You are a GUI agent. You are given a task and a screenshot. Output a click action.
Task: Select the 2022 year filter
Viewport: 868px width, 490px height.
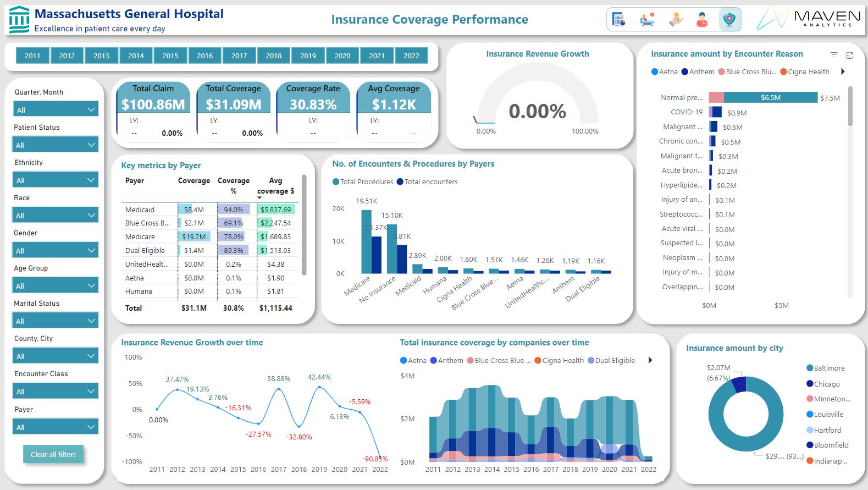click(411, 56)
